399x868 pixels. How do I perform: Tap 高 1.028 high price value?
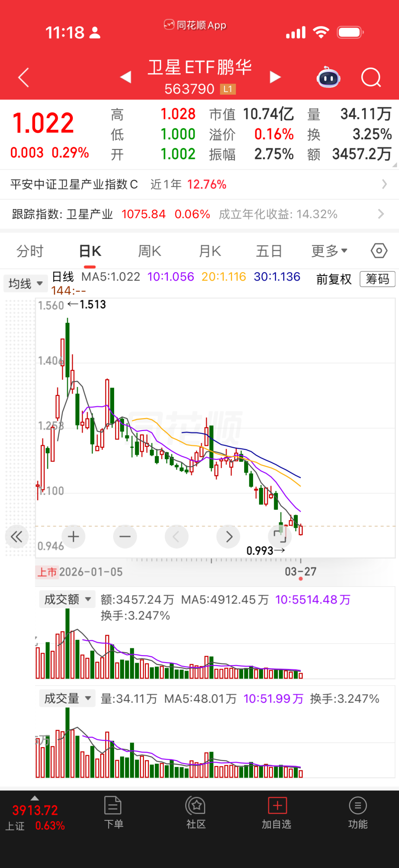[x=178, y=114]
